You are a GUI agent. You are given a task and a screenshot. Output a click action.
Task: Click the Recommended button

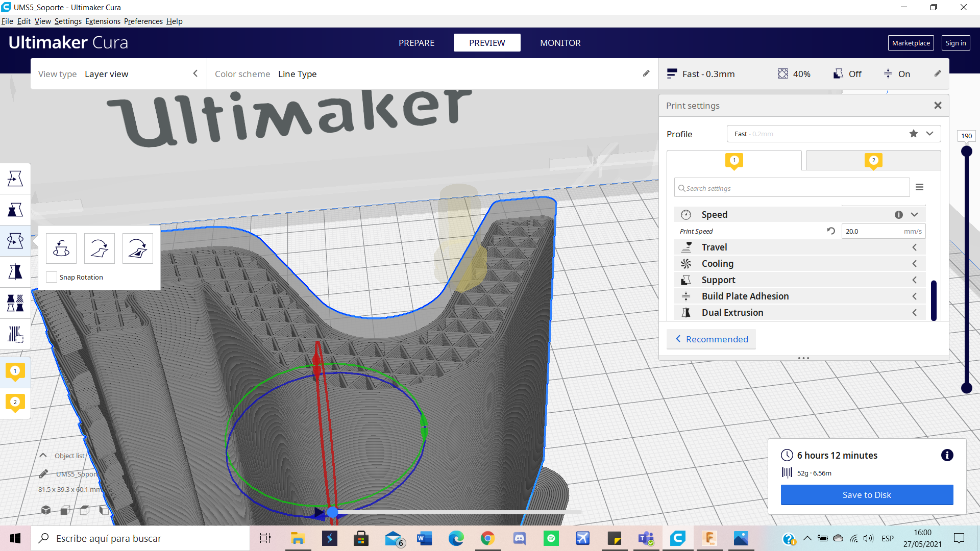(711, 339)
